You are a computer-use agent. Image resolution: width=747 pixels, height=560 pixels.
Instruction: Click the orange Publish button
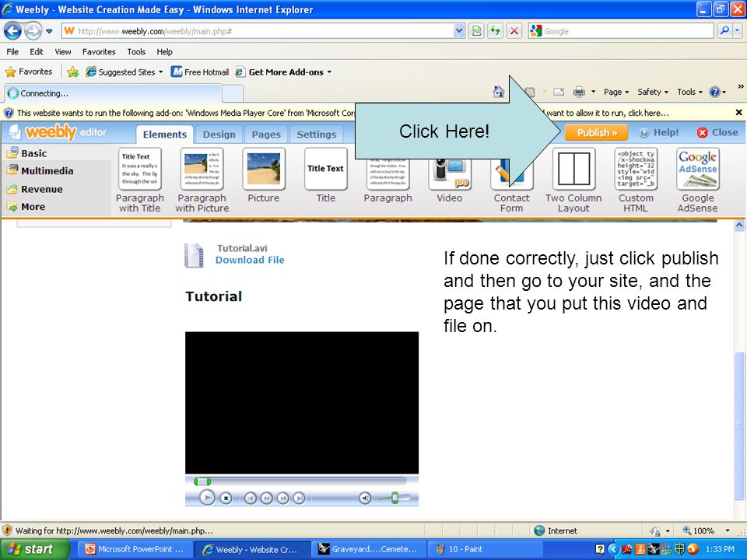596,133
